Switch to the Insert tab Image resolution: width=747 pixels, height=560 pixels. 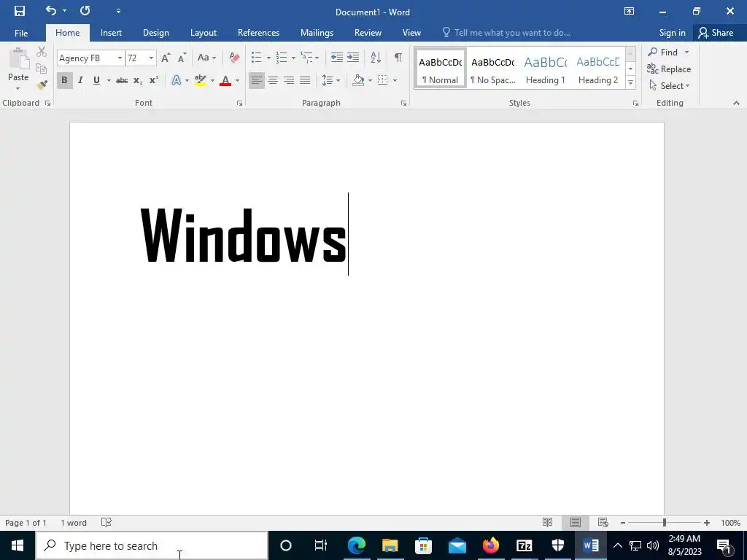click(111, 33)
